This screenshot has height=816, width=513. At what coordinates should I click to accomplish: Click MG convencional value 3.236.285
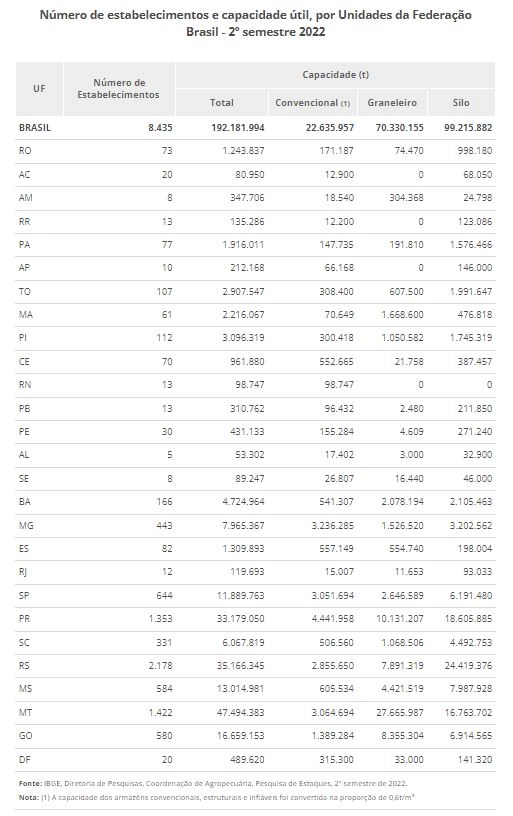333,526
